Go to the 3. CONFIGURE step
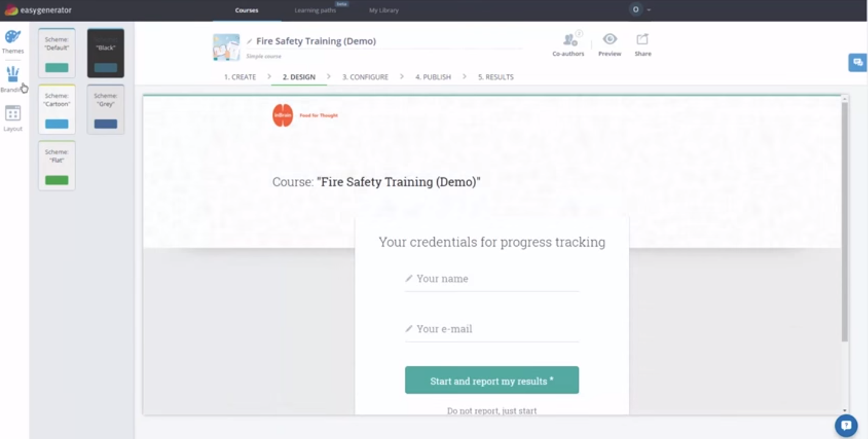Screen dimensions: 868x439 point(365,77)
